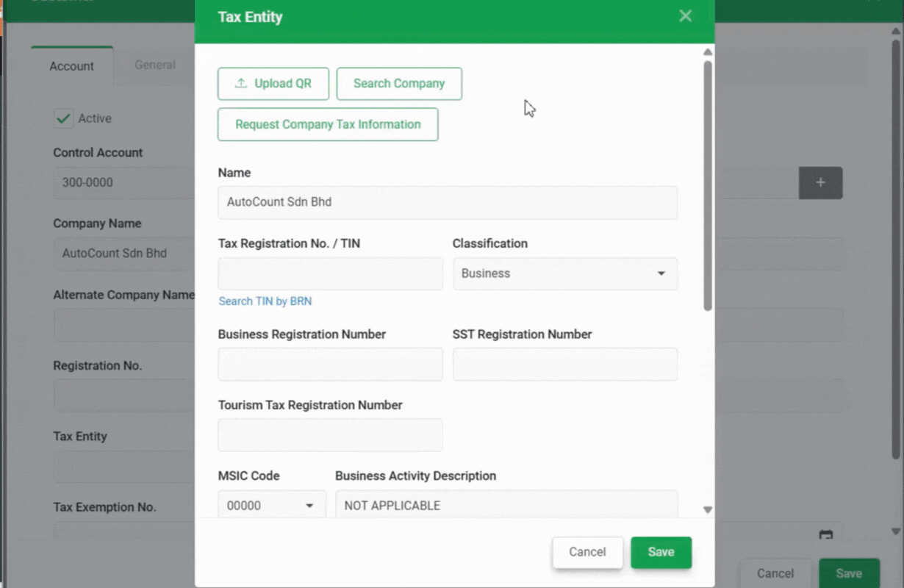Click the scrollbar down arrow inside the dialog
The height and width of the screenshot is (588, 904).
pos(708,509)
